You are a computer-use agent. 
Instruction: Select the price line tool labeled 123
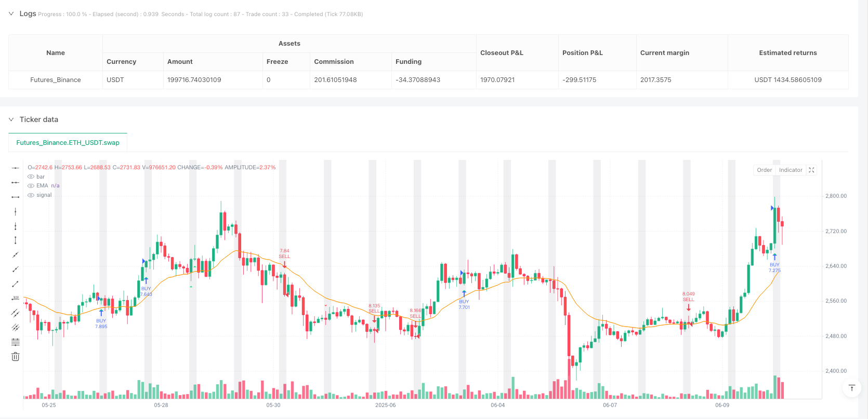[x=16, y=299]
